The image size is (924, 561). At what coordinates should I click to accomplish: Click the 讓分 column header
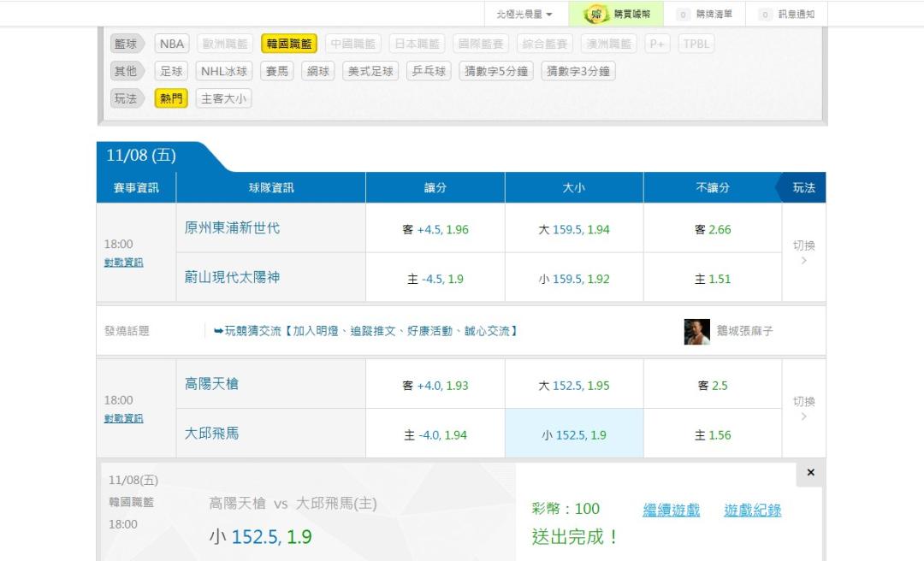435,187
